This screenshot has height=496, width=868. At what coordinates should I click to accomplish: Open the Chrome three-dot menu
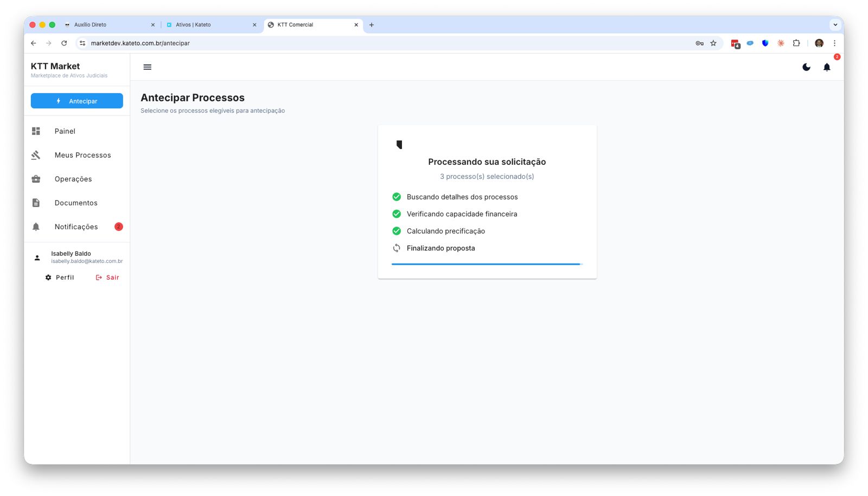pyautogui.click(x=834, y=43)
